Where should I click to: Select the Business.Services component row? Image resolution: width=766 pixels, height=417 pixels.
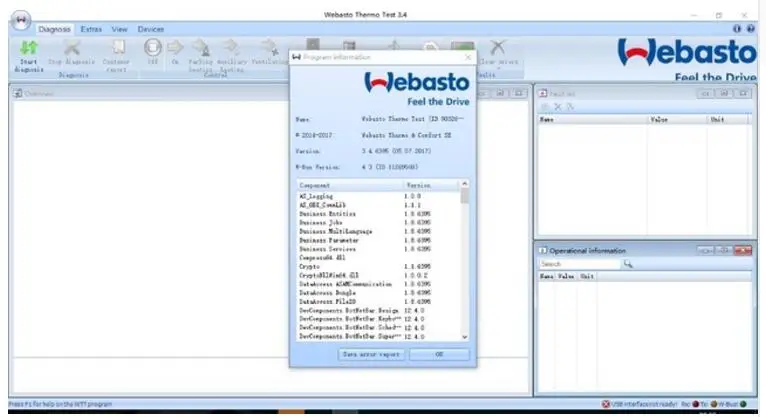point(379,249)
